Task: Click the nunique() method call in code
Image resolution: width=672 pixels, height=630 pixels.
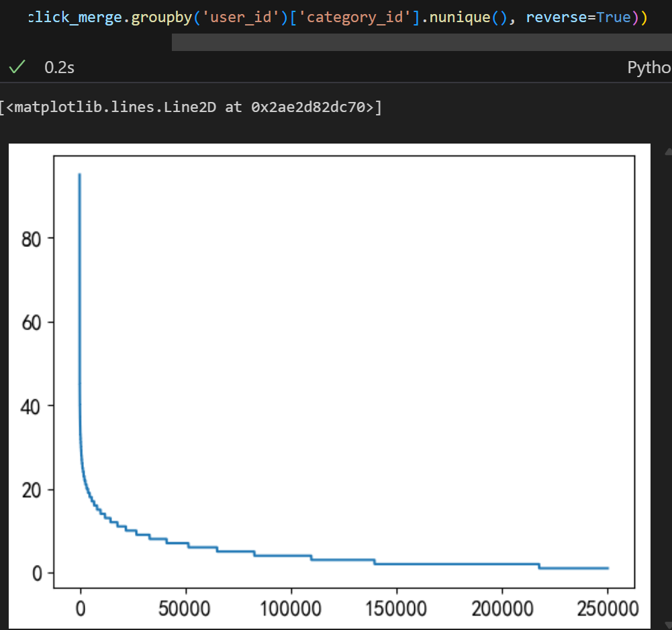Action: 469,17
